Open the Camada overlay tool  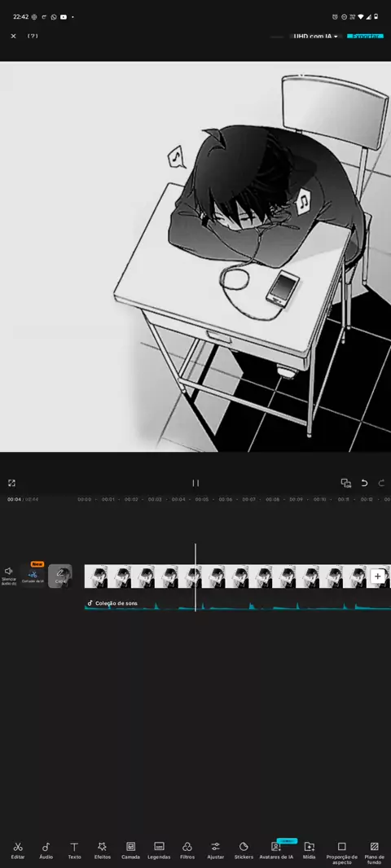tap(130, 850)
